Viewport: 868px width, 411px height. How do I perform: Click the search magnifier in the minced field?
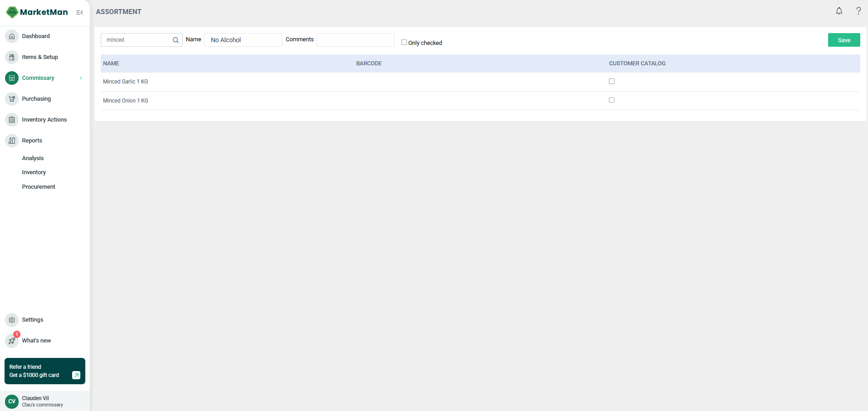click(175, 40)
